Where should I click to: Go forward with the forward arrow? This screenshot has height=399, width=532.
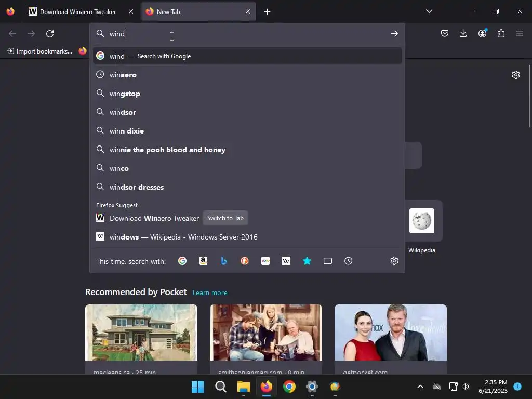31,34
